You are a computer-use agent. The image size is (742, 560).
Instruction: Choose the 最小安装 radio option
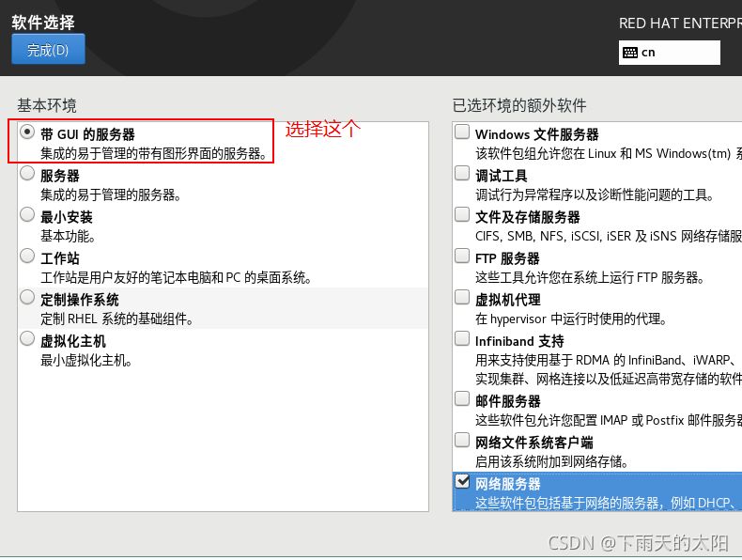point(27,214)
